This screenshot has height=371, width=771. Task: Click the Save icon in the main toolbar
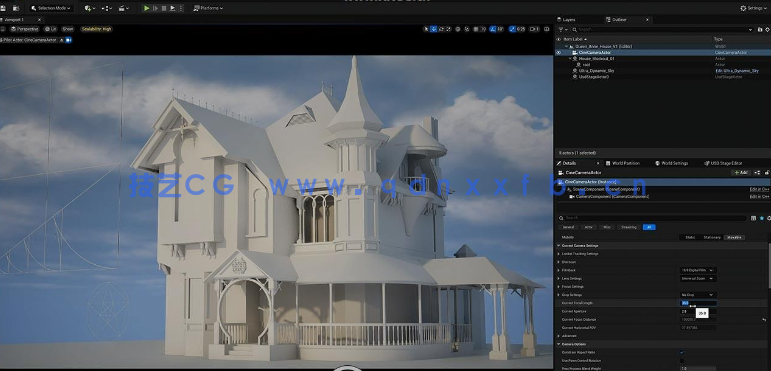click(4, 8)
